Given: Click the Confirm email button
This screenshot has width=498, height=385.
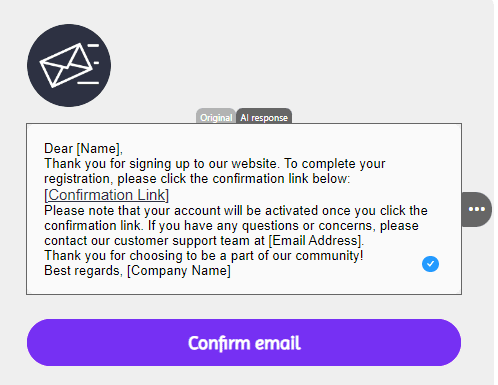Looking at the screenshot, I should click(244, 343).
